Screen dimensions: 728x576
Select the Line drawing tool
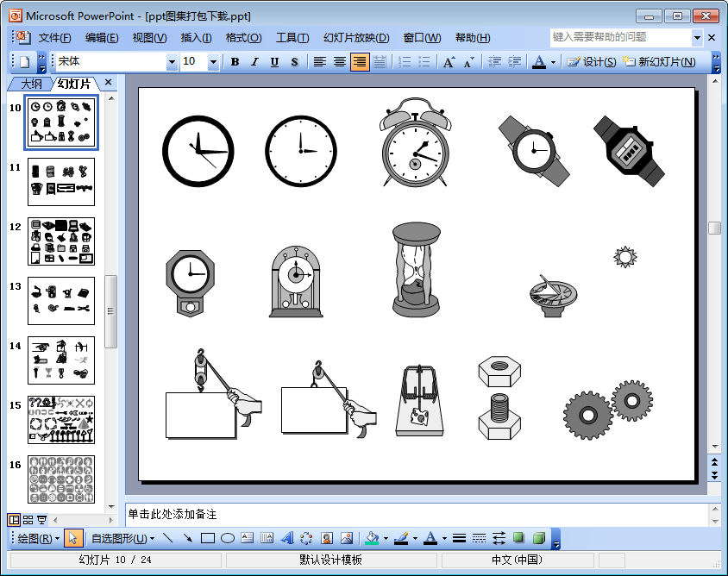tap(168, 538)
